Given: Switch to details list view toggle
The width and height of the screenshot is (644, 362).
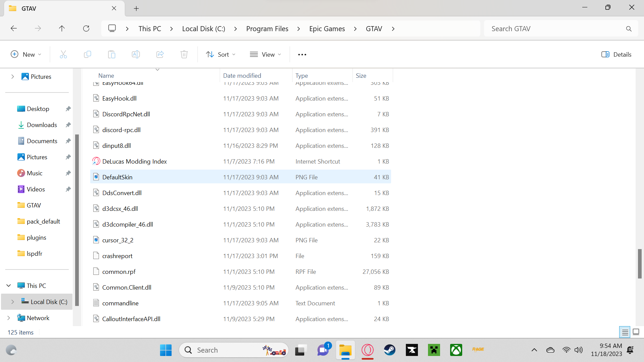Looking at the screenshot, I should (x=625, y=332).
